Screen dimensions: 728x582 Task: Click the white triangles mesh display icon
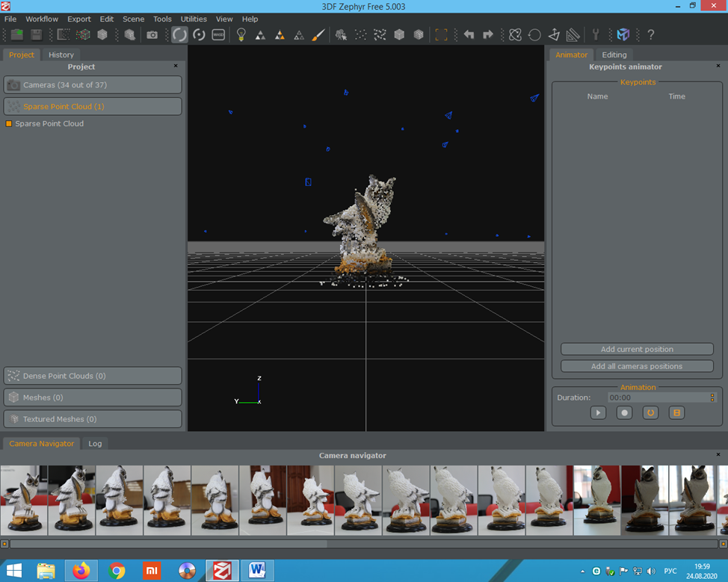pyautogui.click(x=260, y=35)
